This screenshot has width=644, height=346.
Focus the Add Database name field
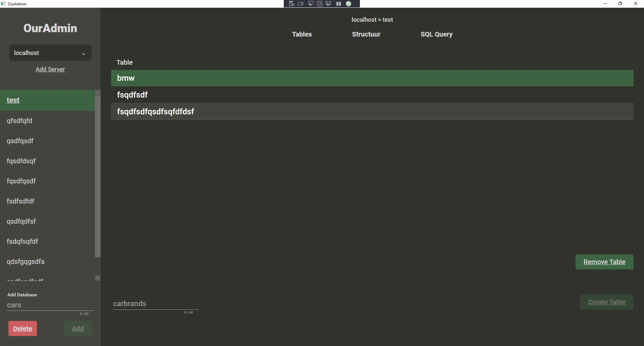click(x=50, y=305)
